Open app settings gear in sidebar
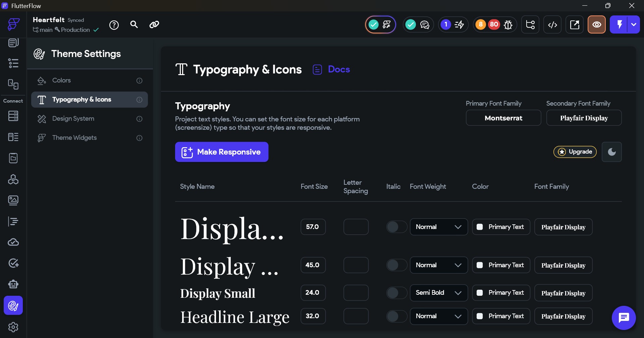The image size is (644, 338). point(13,327)
